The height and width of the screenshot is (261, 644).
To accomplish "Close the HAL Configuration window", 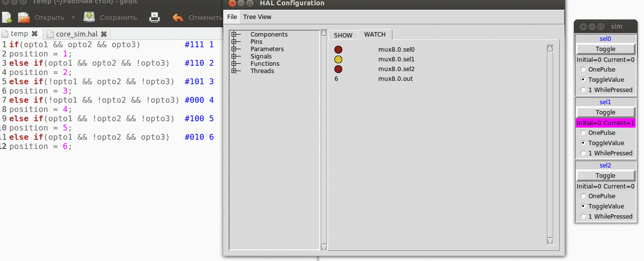I will coord(232,3).
